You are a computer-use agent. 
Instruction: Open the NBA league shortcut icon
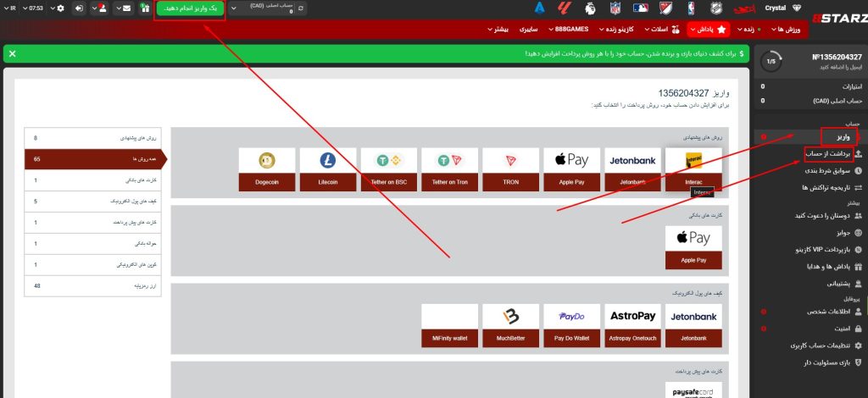coord(691,8)
